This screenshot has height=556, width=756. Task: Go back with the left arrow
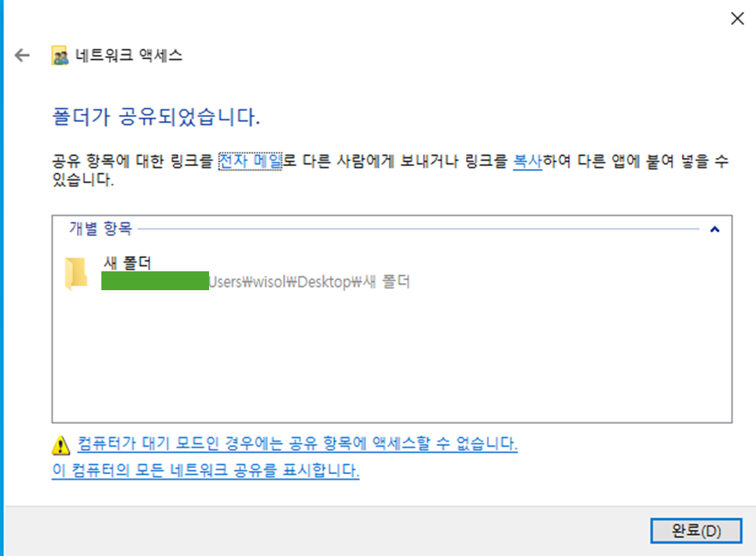[22, 56]
